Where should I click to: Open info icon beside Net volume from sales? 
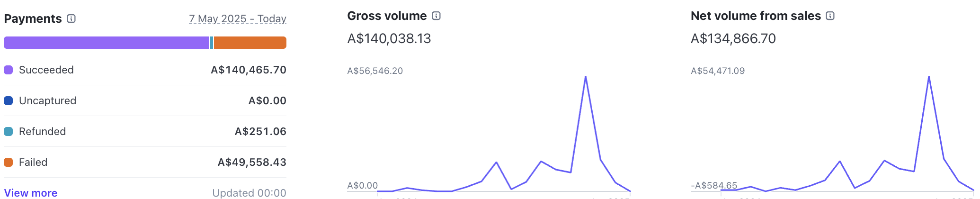click(830, 16)
